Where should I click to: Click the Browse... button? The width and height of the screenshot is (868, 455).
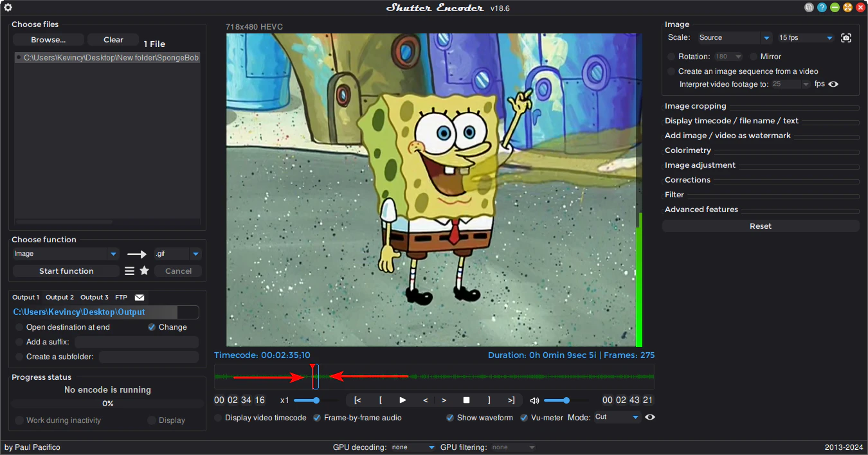point(48,40)
